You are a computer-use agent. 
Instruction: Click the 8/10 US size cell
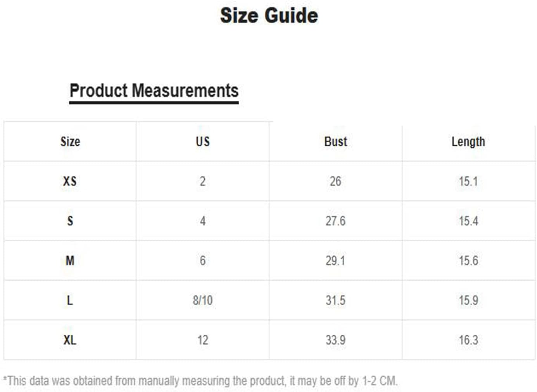[203, 300]
